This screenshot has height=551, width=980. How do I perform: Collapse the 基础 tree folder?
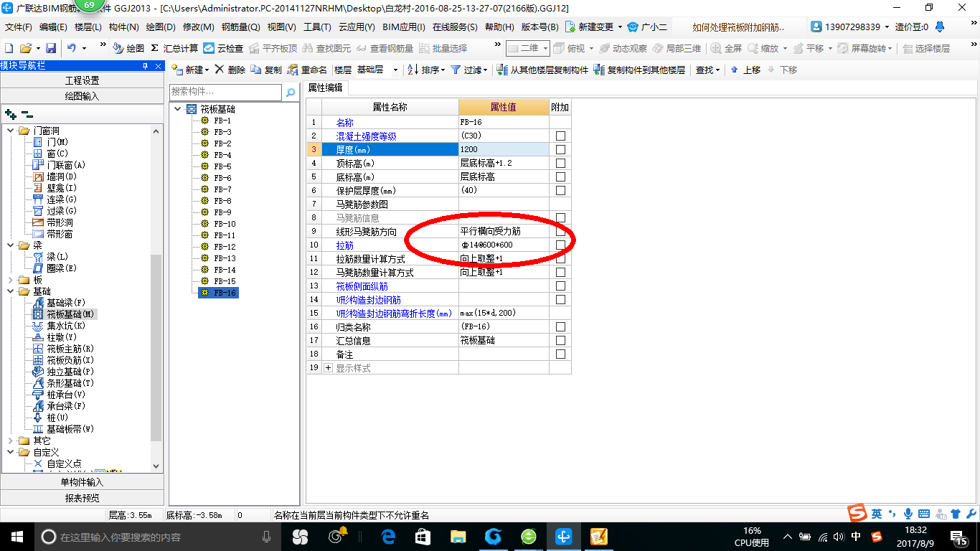(10, 291)
